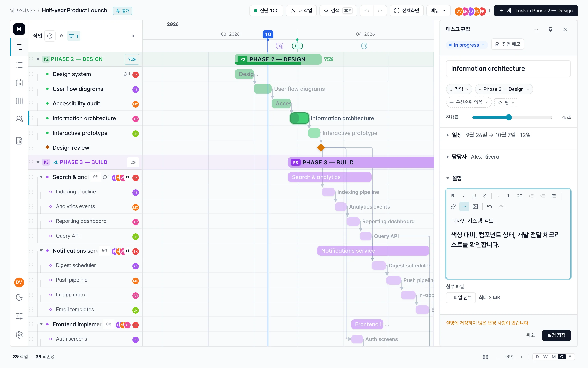
Task: Open the Phase 2 — Design parent dropdown
Action: [x=504, y=89]
